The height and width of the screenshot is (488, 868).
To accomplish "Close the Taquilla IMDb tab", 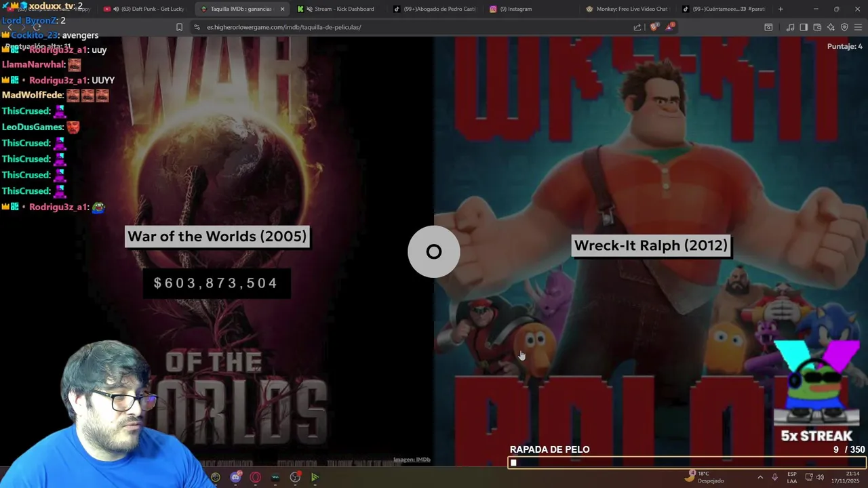I will click(282, 9).
